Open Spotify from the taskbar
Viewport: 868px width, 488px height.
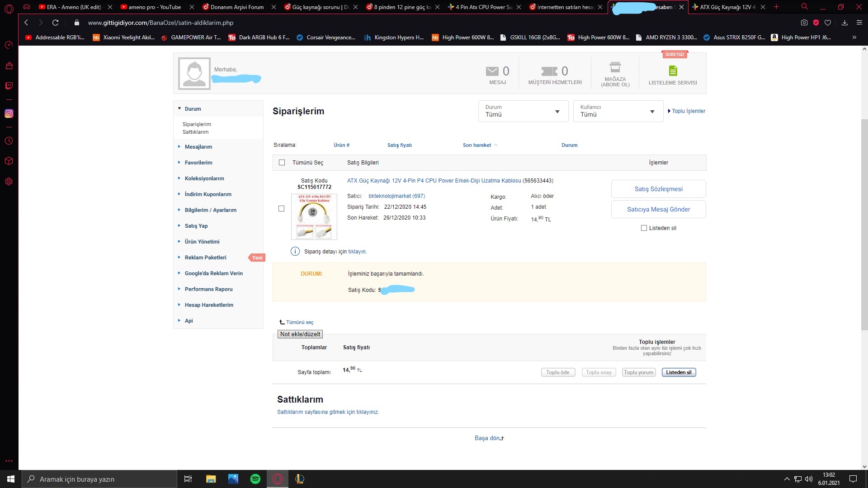pyautogui.click(x=255, y=479)
